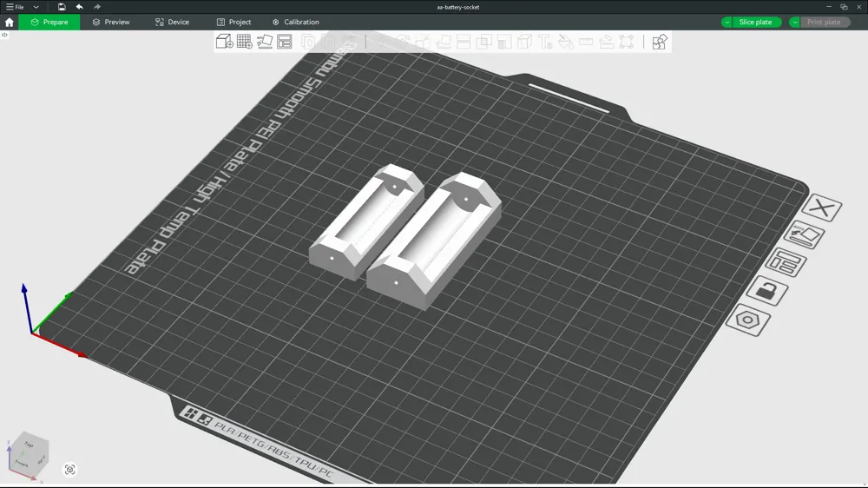Select the Seam painting tool

pos(525,42)
